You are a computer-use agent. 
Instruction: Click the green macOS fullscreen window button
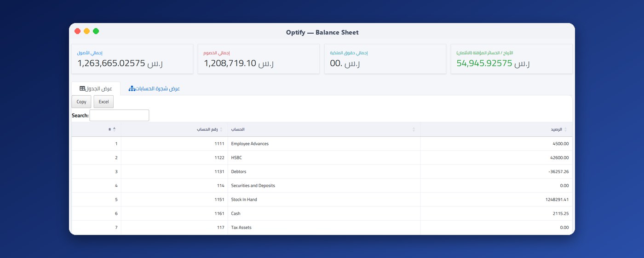click(x=96, y=31)
